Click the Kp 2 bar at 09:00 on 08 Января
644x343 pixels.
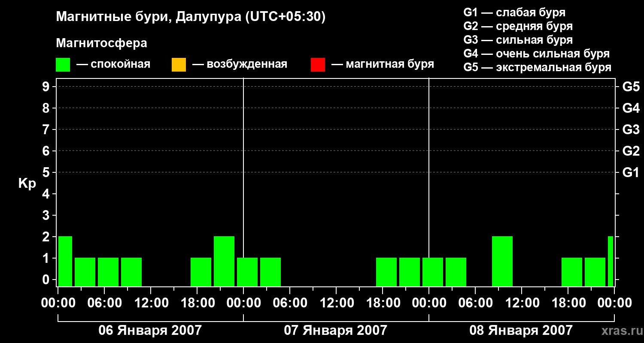[x=502, y=261]
